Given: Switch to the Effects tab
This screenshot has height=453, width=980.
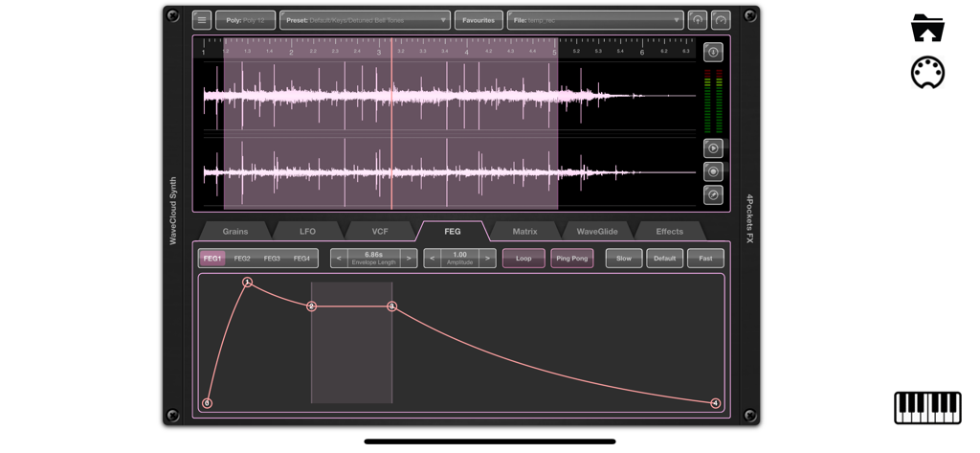Looking at the screenshot, I should tap(669, 232).
